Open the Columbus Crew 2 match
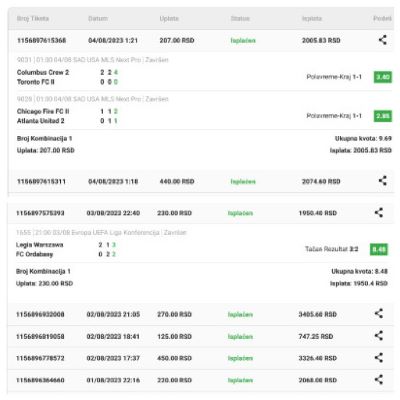This screenshot has width=400, height=400. click(x=43, y=72)
